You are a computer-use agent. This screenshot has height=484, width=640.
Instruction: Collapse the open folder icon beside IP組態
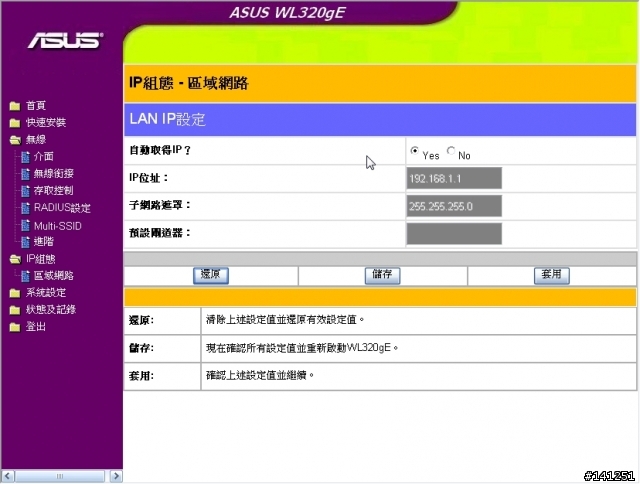tap(15, 259)
